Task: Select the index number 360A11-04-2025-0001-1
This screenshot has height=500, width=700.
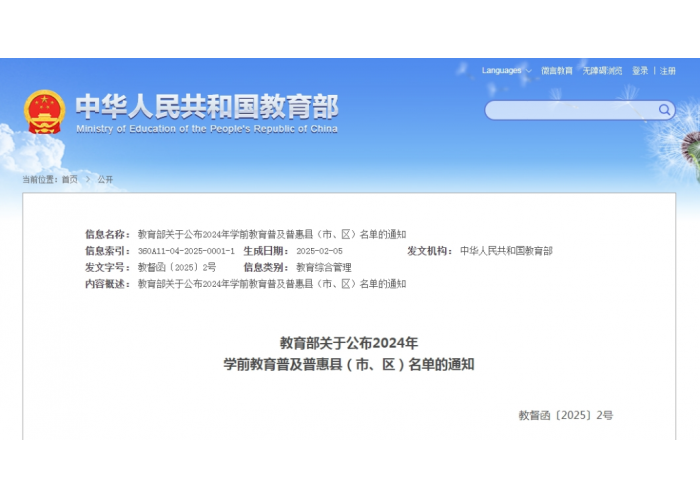Action: click(186, 251)
